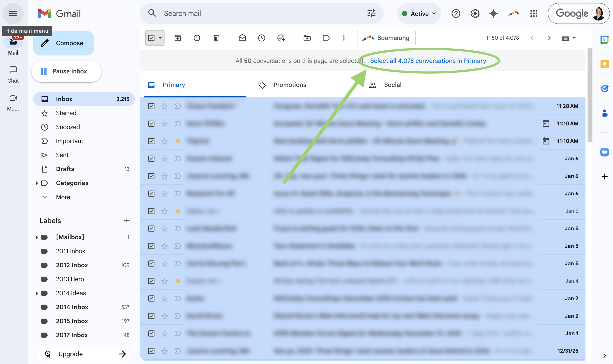Screen dimensions: 613x364
Task: Archive the selected conversations
Action: (178, 38)
